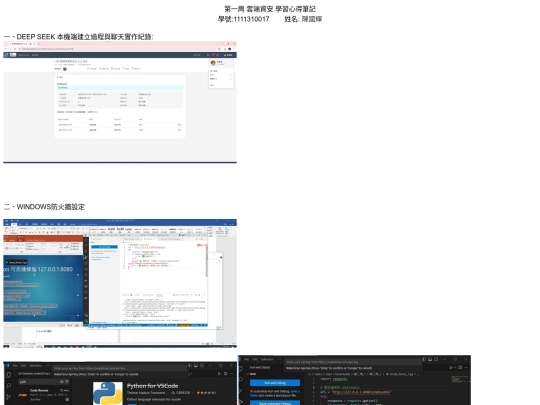Click heading 'DEEP SEEK 本機端建立過程與聊天實作紀錄'

(84, 37)
